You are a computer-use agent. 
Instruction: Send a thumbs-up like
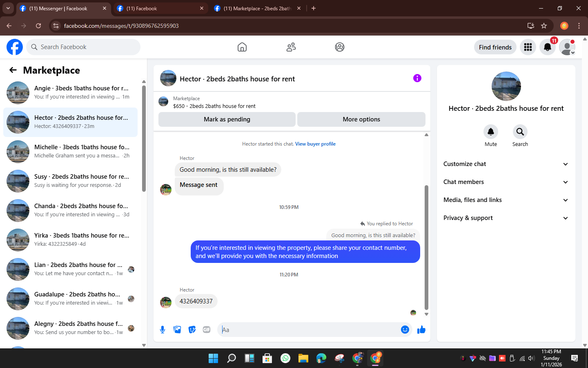(x=421, y=330)
